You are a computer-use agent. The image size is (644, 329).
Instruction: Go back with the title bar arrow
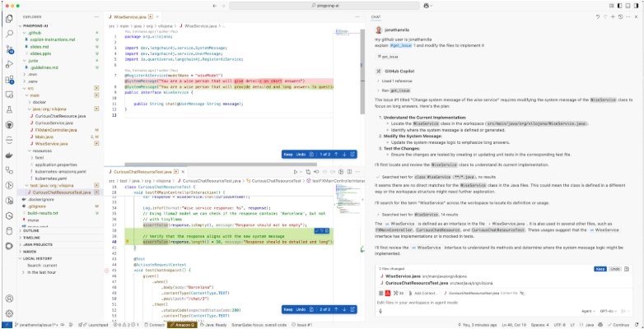tap(214, 6)
